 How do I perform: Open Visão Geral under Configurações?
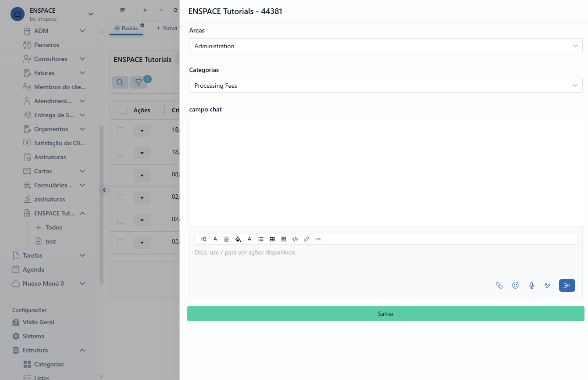pos(39,322)
